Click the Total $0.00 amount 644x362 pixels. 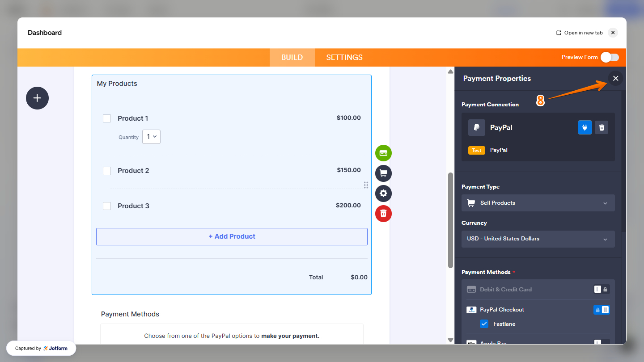click(x=359, y=278)
